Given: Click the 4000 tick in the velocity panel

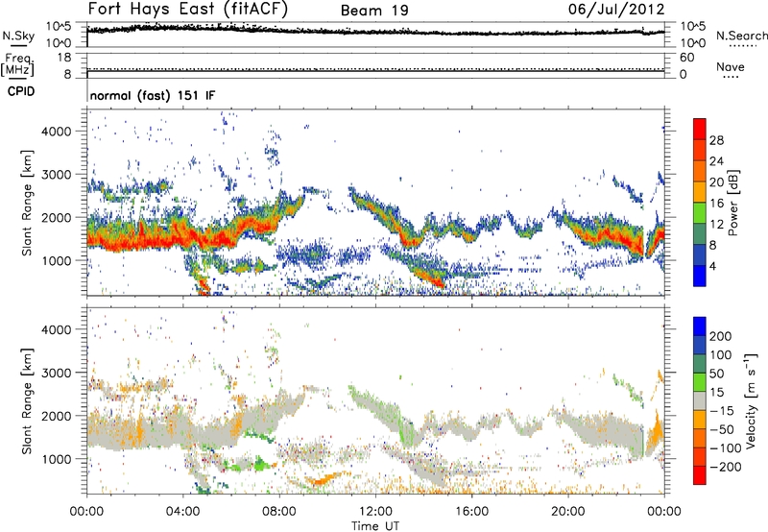Looking at the screenshot, I should [x=56, y=329].
